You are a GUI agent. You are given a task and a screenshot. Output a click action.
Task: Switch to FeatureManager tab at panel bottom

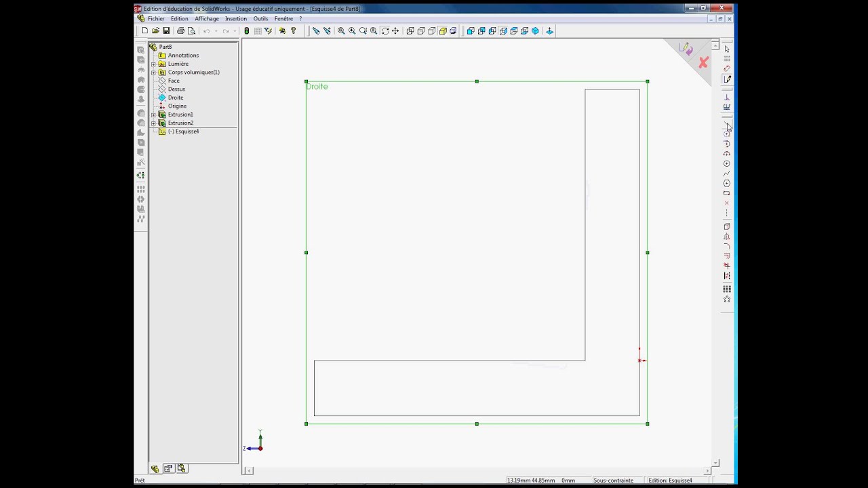tap(155, 468)
